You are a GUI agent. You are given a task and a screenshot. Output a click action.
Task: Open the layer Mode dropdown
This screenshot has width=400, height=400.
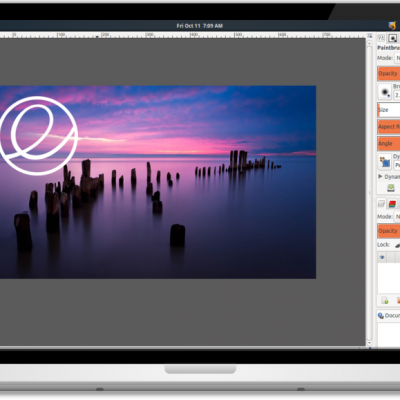[x=397, y=217]
